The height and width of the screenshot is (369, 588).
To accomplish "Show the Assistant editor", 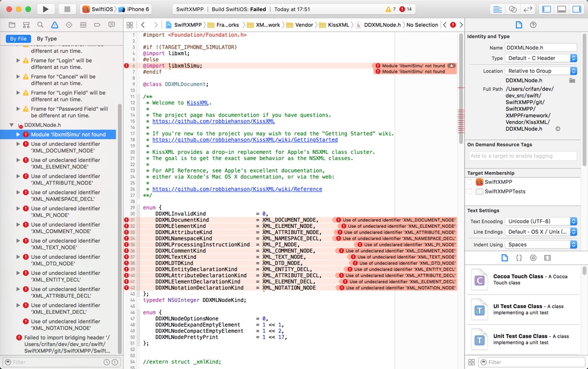I will 513,9.
